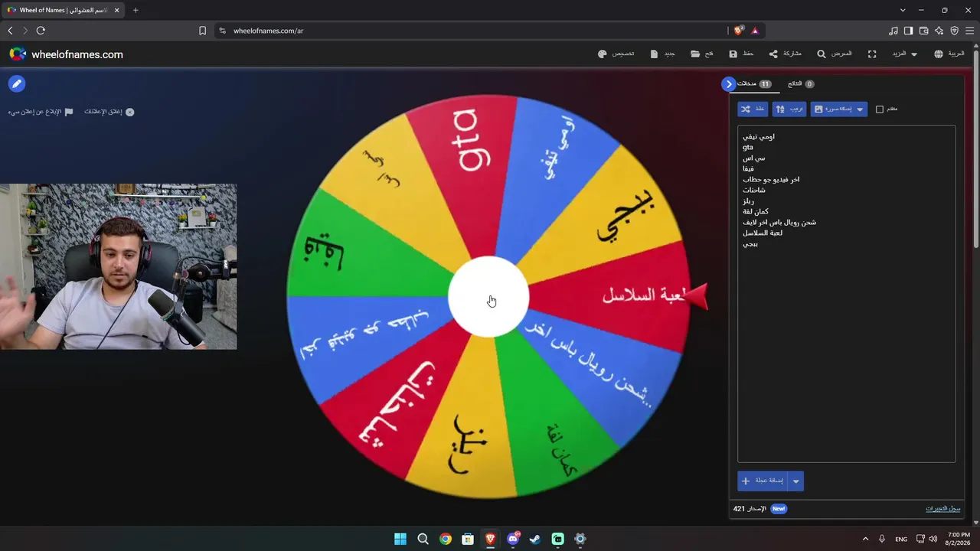The width and height of the screenshot is (980, 551).
Task: Close the Wheel of Names tab
Action: pyautogui.click(x=116, y=10)
